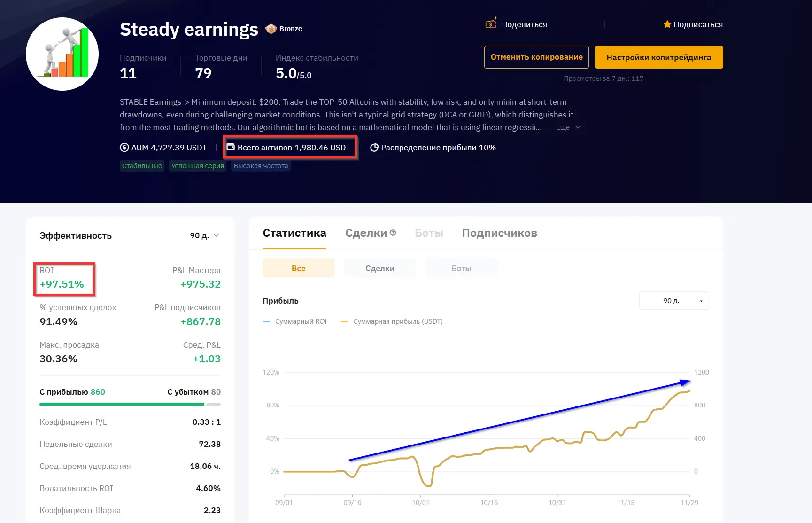Click the profit distribution pie icon
Image resolution: width=812 pixels, height=523 pixels.
pyautogui.click(x=374, y=148)
